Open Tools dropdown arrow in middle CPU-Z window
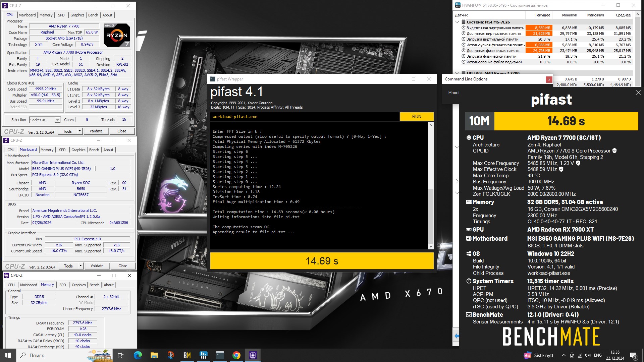This screenshot has width=644, height=362. click(x=80, y=266)
